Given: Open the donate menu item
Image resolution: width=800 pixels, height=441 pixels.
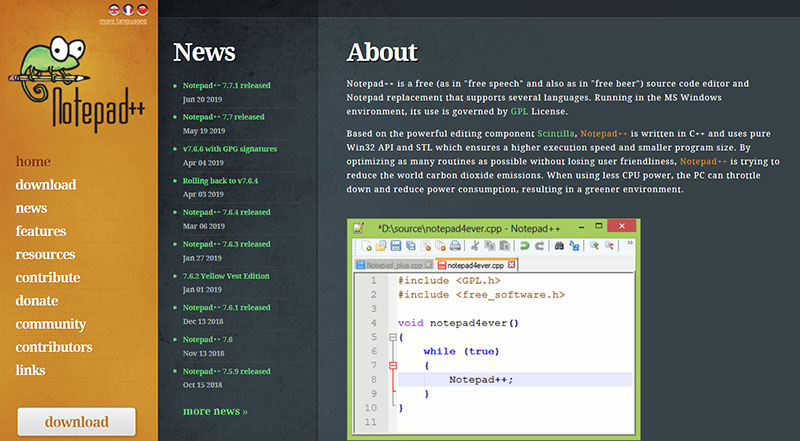Looking at the screenshot, I should pyautogui.click(x=37, y=301).
